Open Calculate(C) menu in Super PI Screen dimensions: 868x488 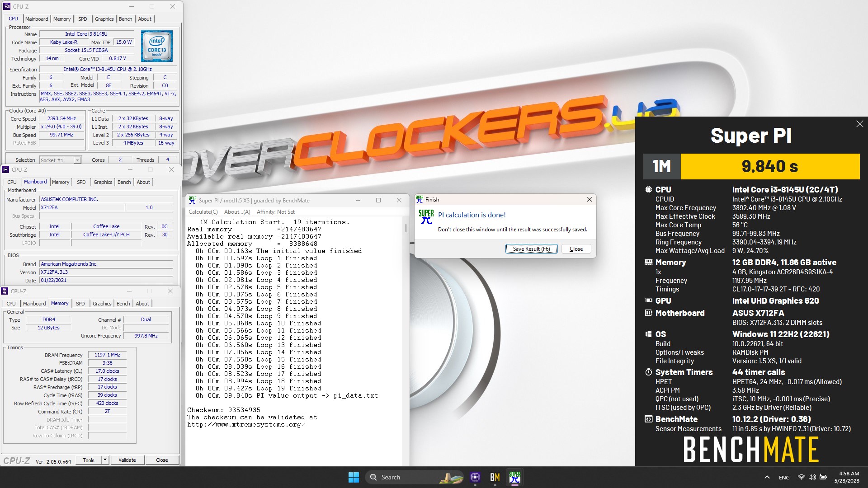pyautogui.click(x=203, y=211)
